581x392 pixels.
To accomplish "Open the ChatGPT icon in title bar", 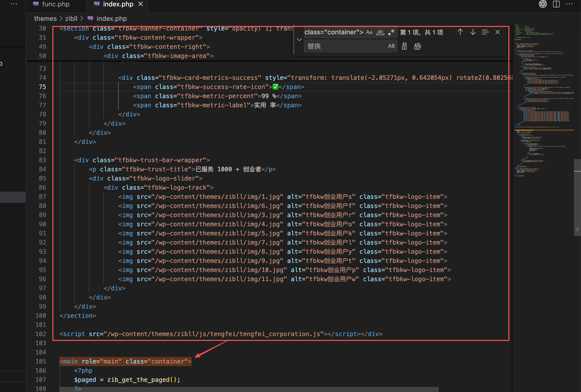I will pyautogui.click(x=543, y=4).
